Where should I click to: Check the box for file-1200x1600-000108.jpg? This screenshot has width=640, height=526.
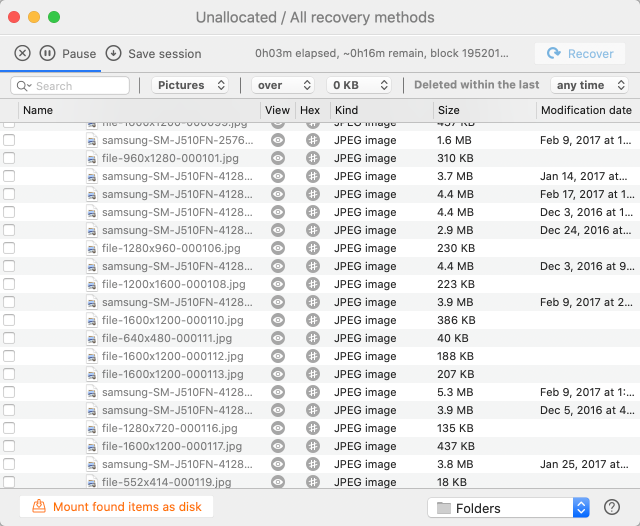click(9, 284)
